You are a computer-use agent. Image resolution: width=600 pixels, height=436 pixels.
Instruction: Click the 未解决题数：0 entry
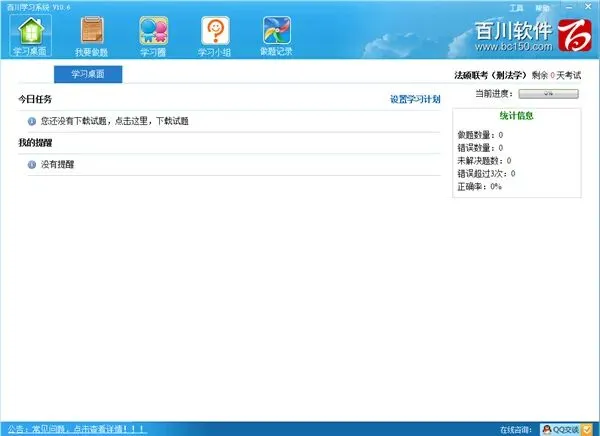(484, 161)
